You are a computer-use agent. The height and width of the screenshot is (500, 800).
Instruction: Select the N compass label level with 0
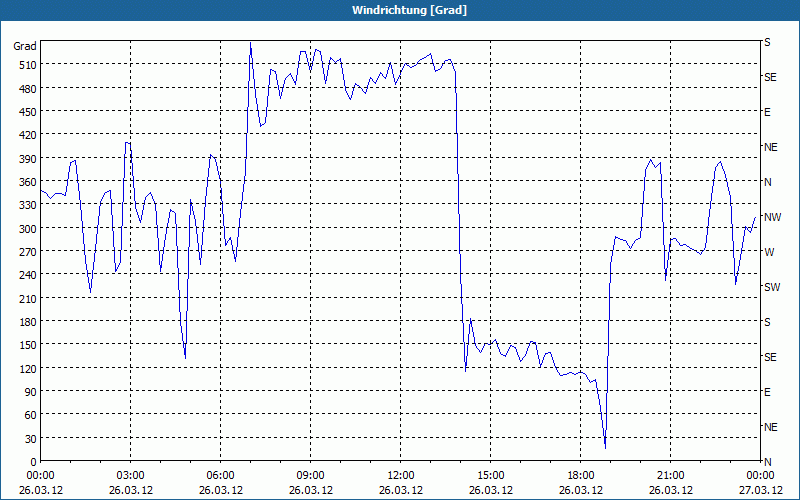click(768, 462)
